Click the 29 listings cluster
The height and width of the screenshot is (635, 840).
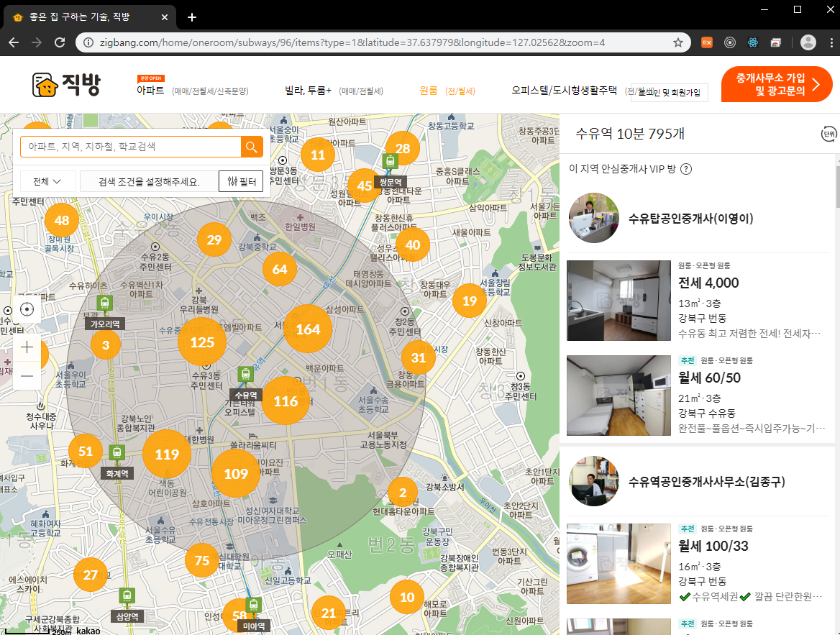pyautogui.click(x=214, y=239)
